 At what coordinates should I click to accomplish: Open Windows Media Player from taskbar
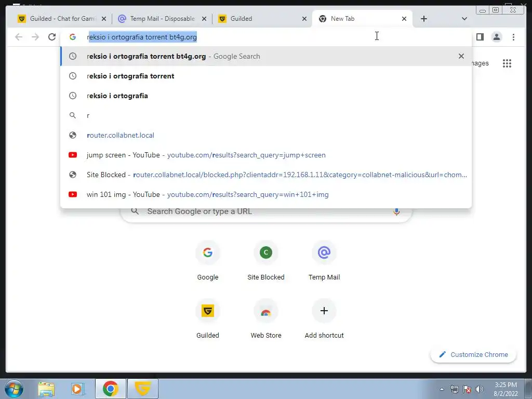(x=77, y=389)
